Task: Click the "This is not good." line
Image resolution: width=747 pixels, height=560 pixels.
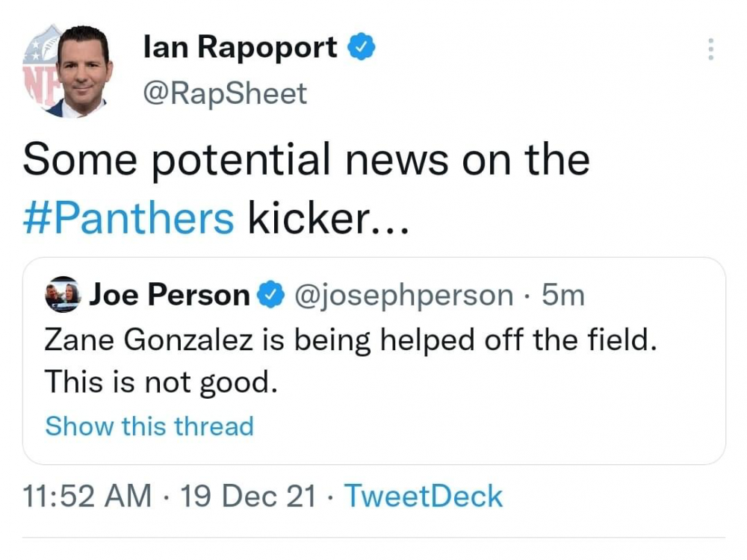Action: point(161,382)
